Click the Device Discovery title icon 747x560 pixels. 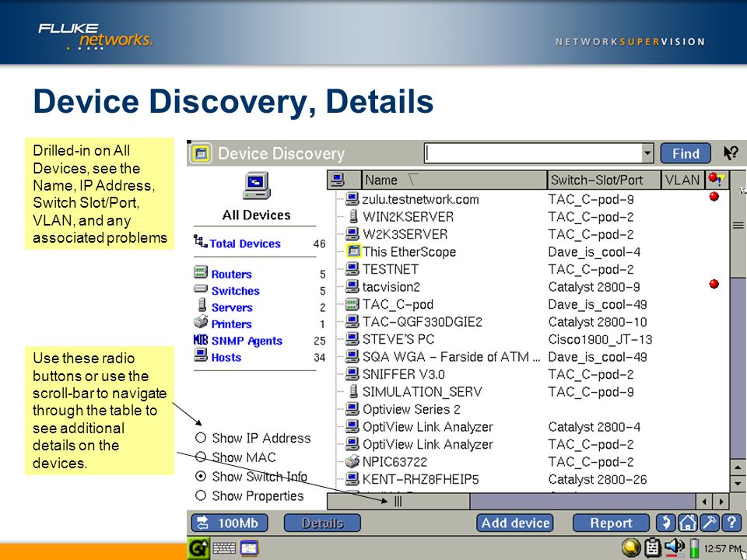coord(201,153)
